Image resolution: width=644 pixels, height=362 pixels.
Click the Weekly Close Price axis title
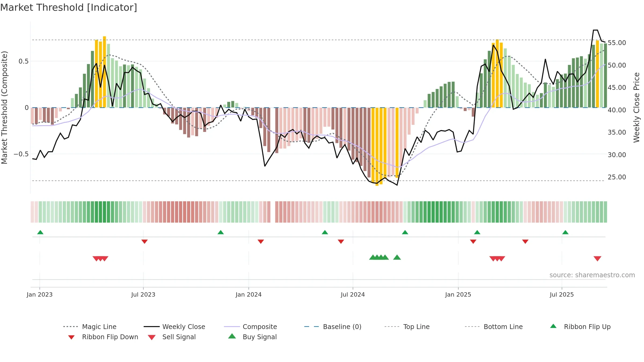636,107
